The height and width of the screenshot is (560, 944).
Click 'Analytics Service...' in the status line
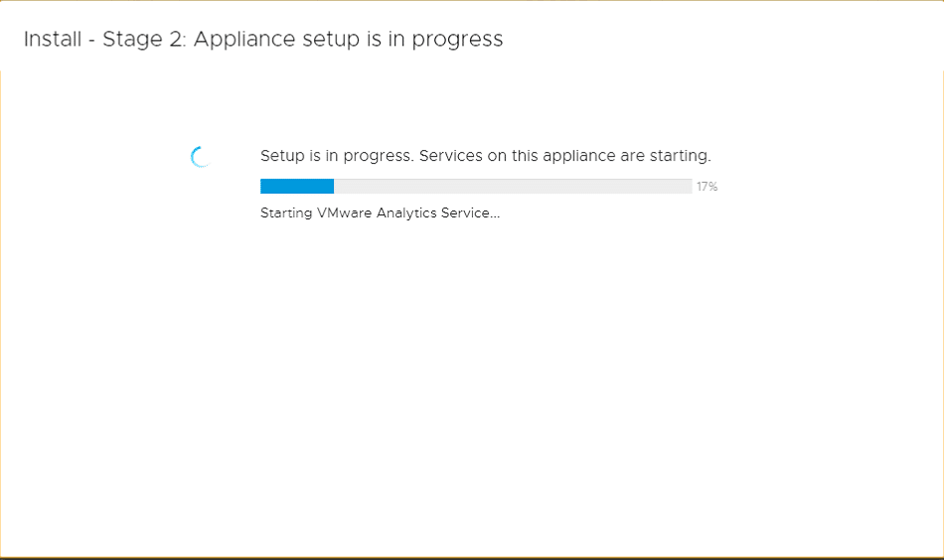[x=438, y=212]
